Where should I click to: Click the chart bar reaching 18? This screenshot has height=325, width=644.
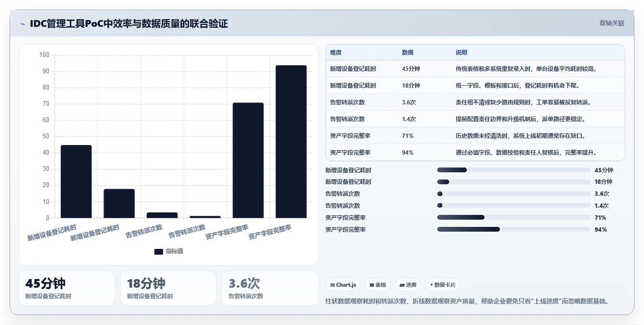119,203
